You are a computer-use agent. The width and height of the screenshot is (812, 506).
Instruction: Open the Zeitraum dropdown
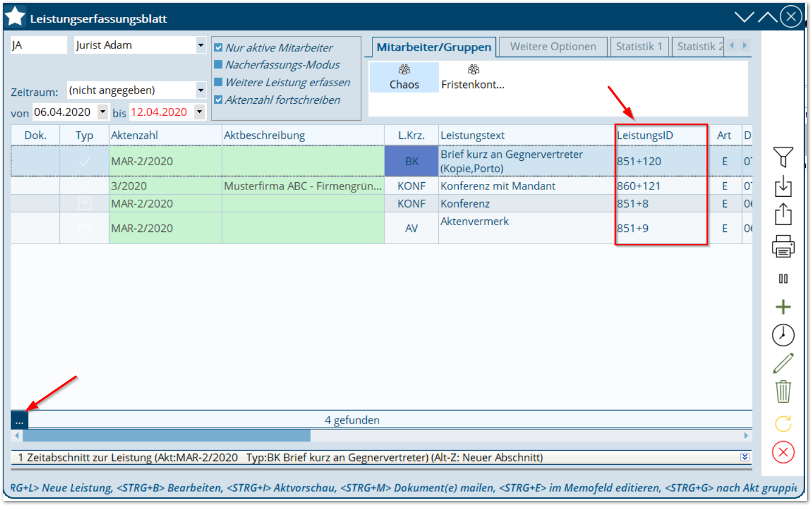[200, 90]
